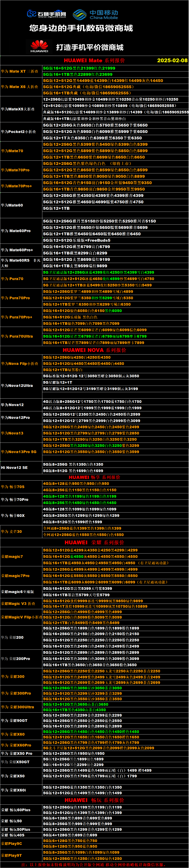
Task: Click the China Mobile logo
Action: [x=95, y=14]
